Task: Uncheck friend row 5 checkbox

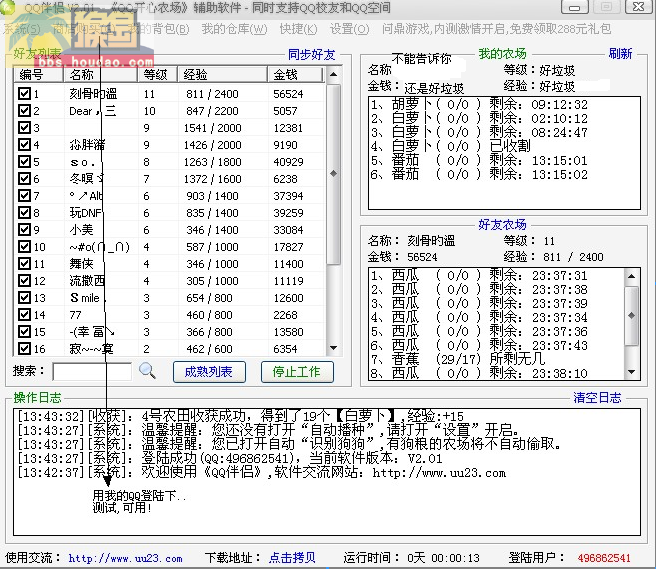Action: (24, 161)
